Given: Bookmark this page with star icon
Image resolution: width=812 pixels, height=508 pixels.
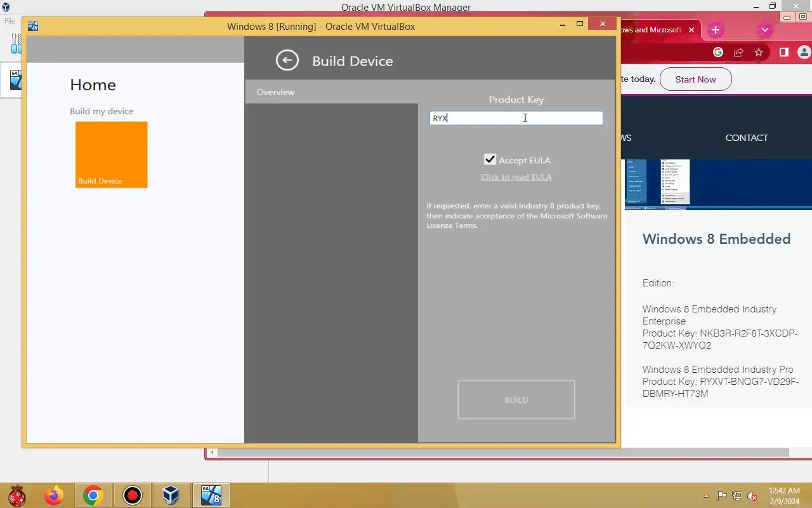Looking at the screenshot, I should coord(759,53).
